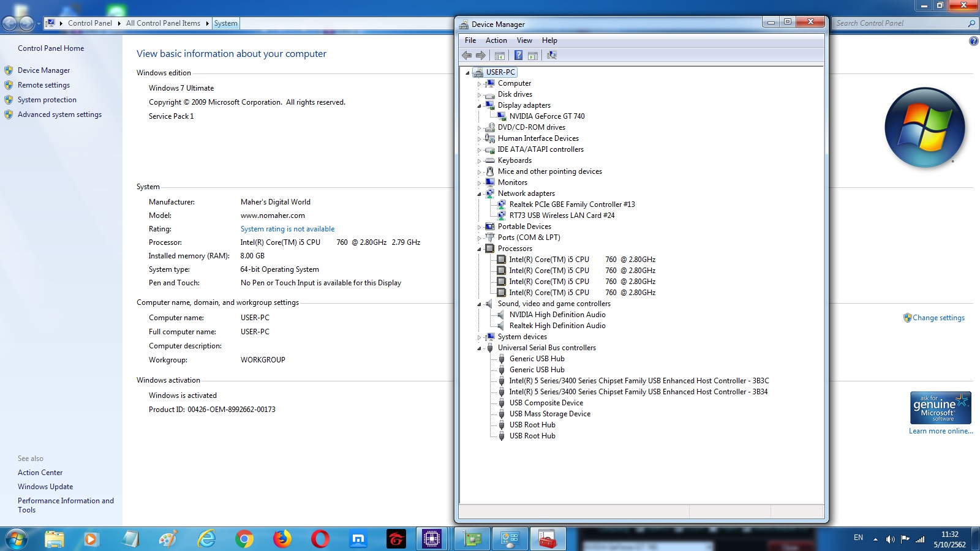Click the EN language indicator in taskbar

click(x=858, y=538)
